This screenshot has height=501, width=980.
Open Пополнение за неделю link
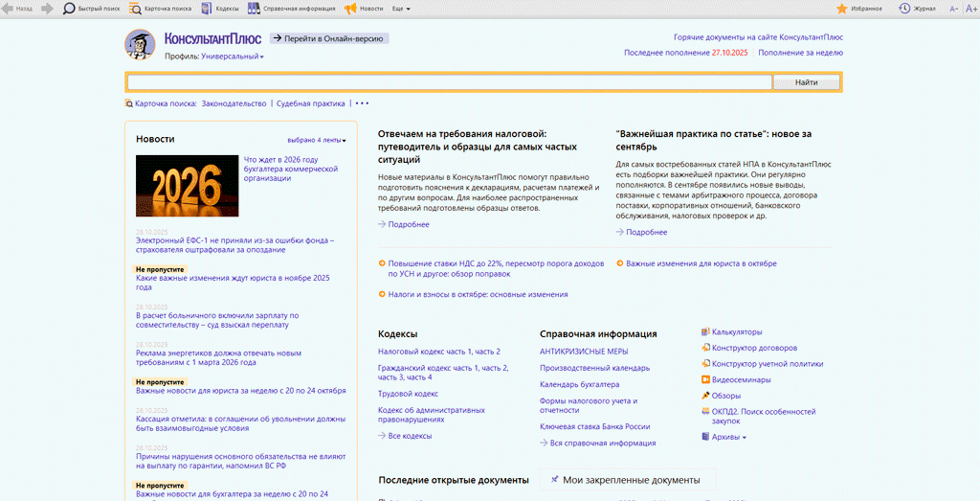point(801,53)
